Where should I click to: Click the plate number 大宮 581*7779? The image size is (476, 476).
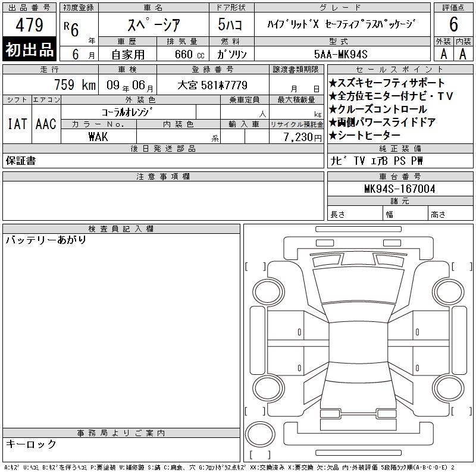click(212, 85)
